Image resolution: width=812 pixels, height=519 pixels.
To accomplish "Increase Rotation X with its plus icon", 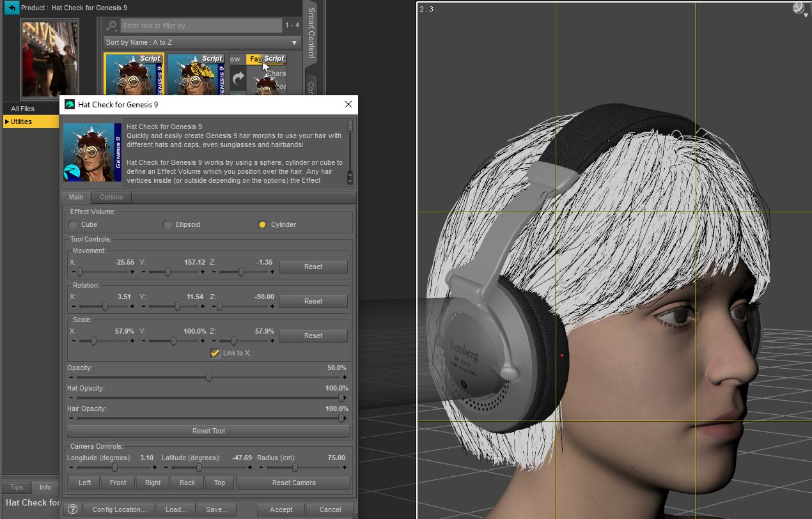I will click(132, 306).
